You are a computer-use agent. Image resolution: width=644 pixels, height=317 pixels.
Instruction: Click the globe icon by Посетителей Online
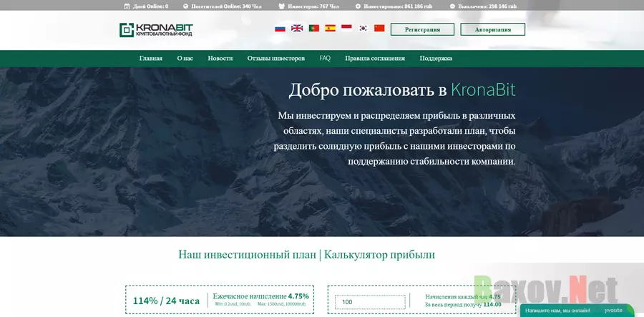pos(185,6)
